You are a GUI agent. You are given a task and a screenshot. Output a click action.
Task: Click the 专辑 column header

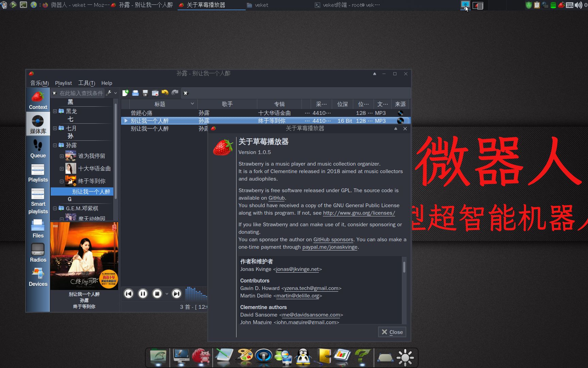pyautogui.click(x=279, y=104)
